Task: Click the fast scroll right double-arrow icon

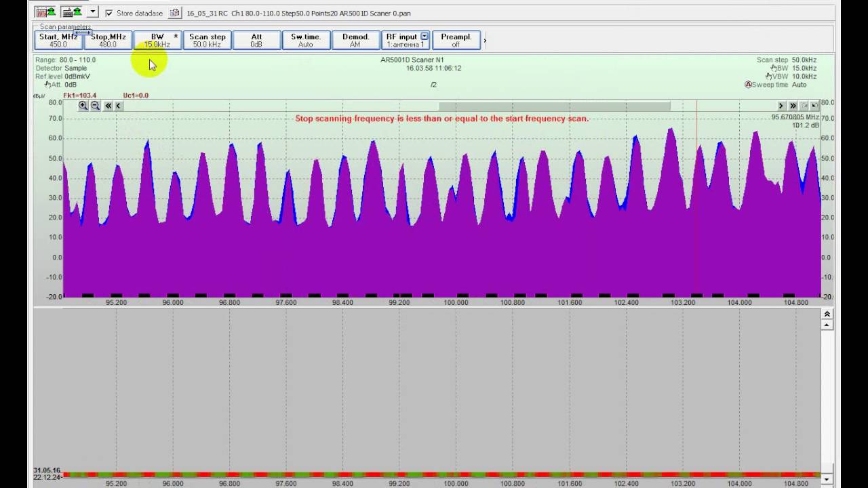Action: coord(793,106)
